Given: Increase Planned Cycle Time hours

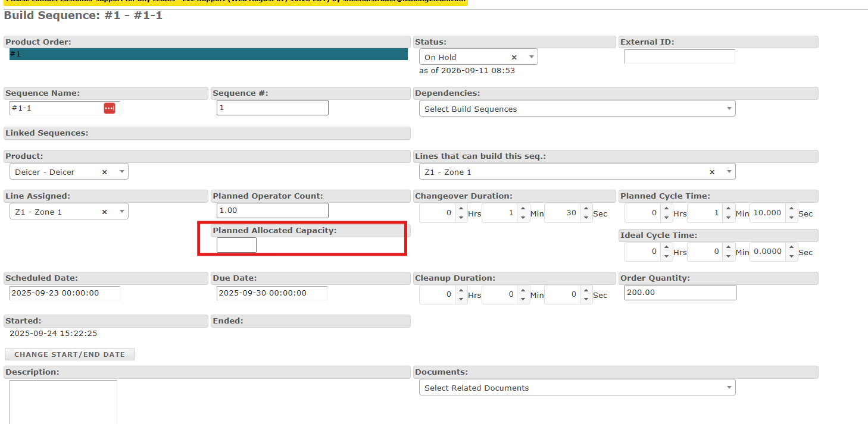Looking at the screenshot, I should (x=666, y=209).
